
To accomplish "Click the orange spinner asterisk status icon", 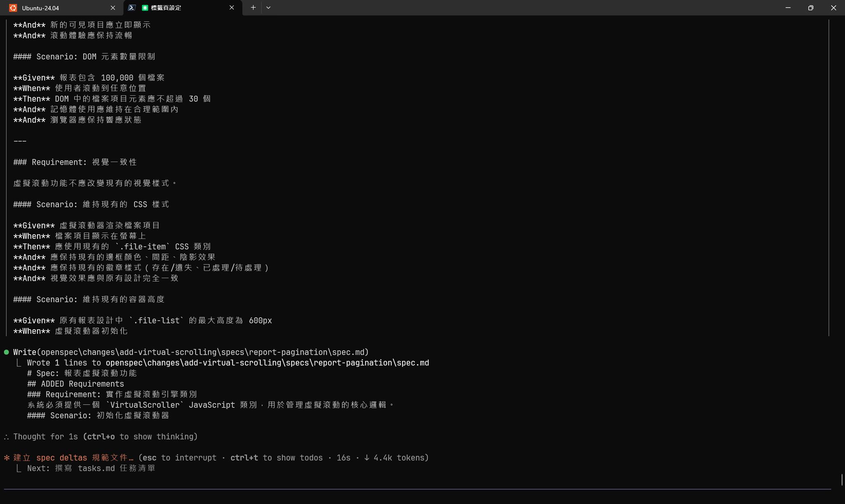I will tap(7, 458).
